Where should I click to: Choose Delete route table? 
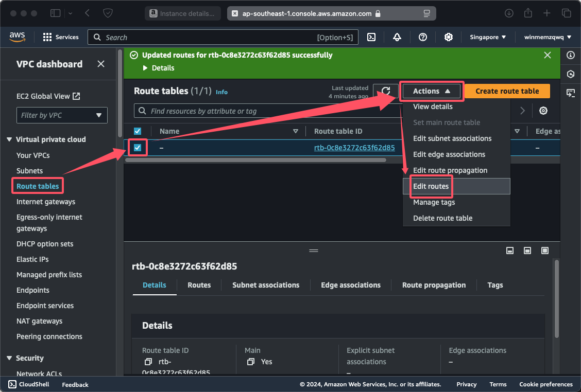click(443, 218)
